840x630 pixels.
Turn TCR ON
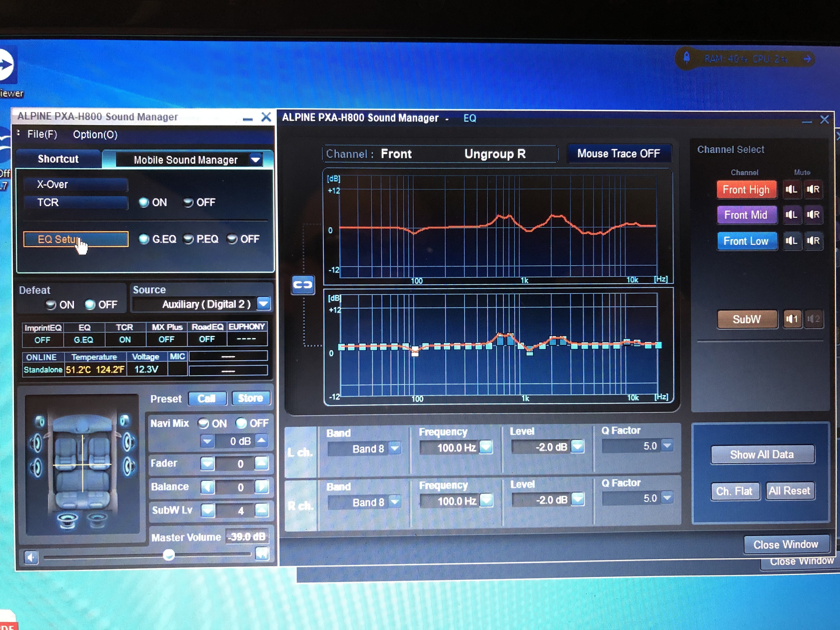[x=144, y=202]
